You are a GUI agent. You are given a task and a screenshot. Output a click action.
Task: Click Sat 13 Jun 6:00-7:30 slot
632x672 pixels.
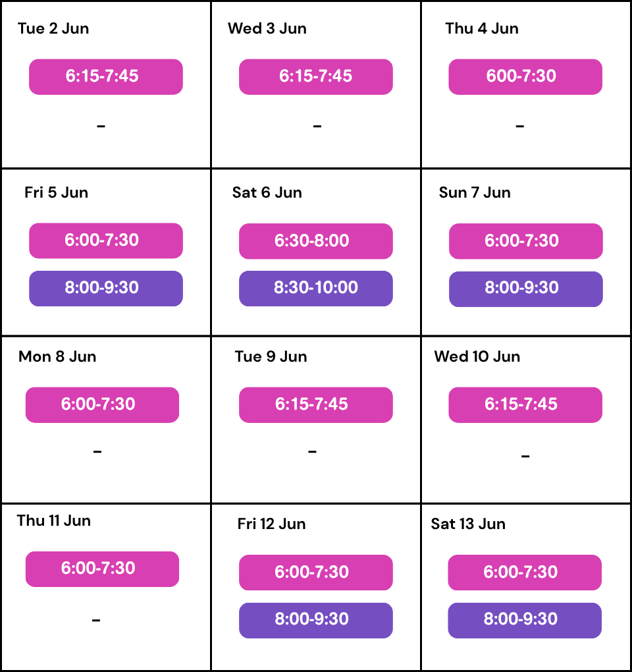(x=524, y=573)
